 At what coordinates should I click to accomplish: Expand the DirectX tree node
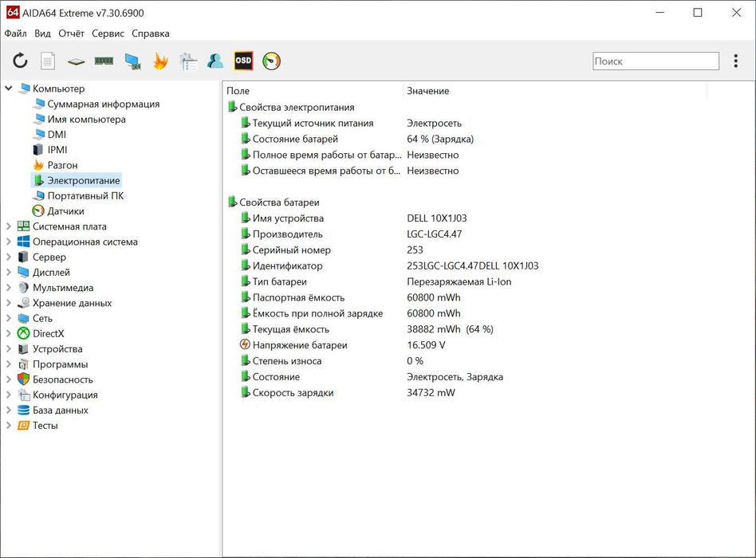9,333
